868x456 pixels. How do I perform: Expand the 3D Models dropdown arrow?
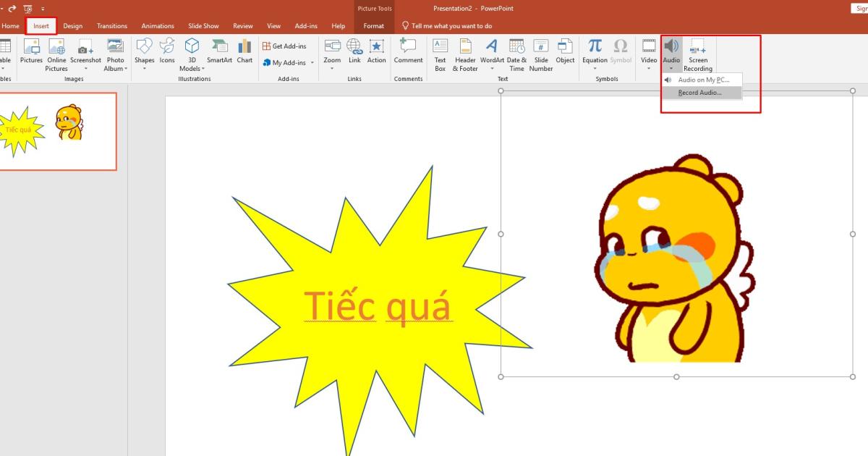[203, 69]
